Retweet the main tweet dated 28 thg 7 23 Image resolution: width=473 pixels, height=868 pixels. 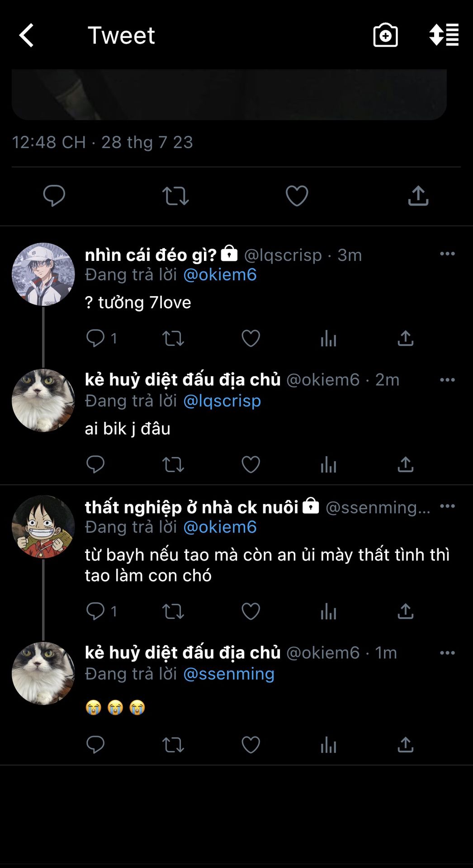tap(175, 196)
